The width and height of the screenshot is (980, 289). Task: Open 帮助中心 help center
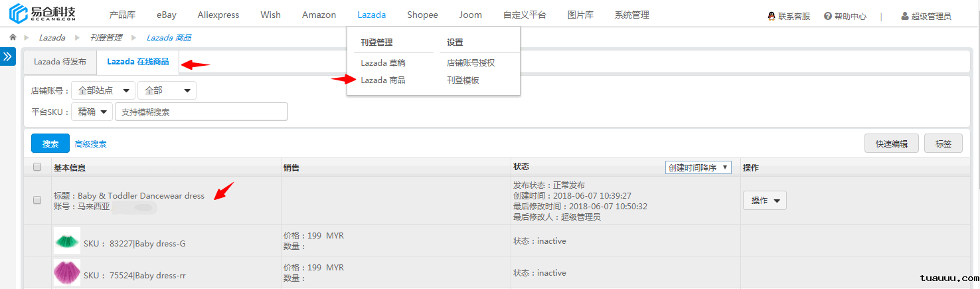(x=845, y=16)
